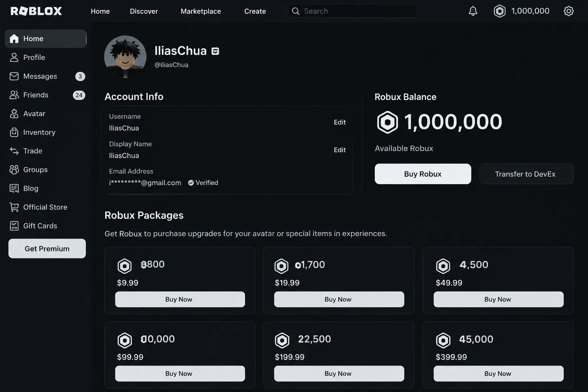Viewport: 588px width, 392px height.
Task: Open Home in the top navigation
Action: 100,11
